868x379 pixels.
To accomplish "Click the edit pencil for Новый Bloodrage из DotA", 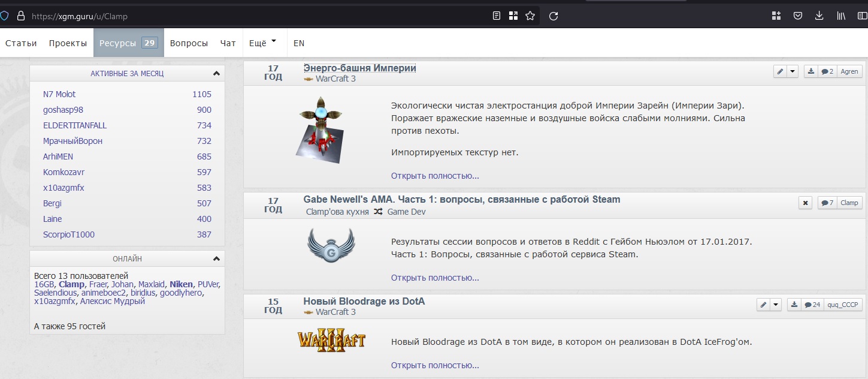I will click(763, 305).
